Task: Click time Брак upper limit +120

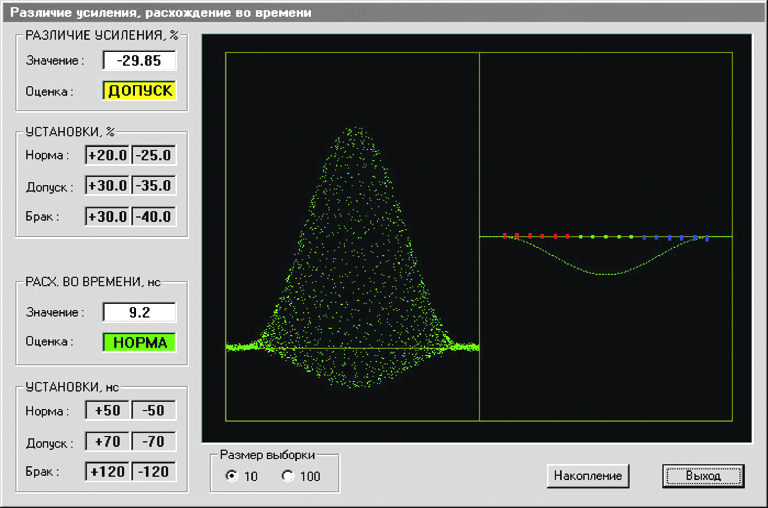Action: click(x=107, y=472)
